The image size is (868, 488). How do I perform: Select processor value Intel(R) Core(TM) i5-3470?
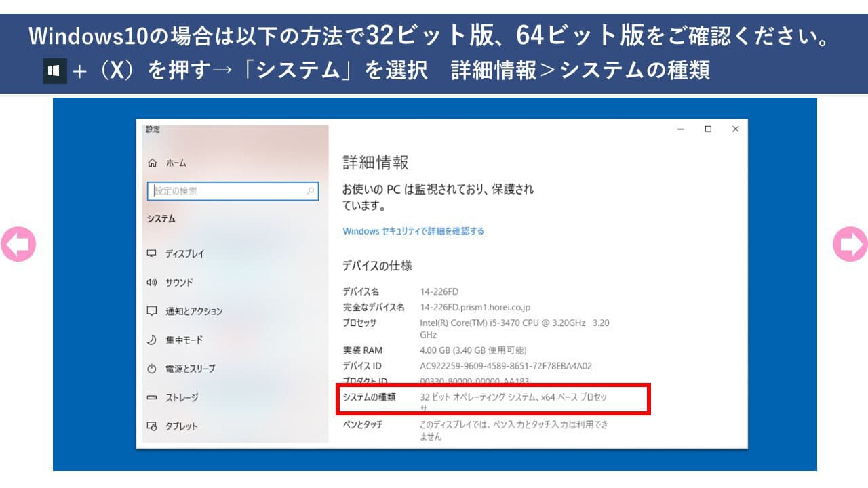click(x=515, y=329)
